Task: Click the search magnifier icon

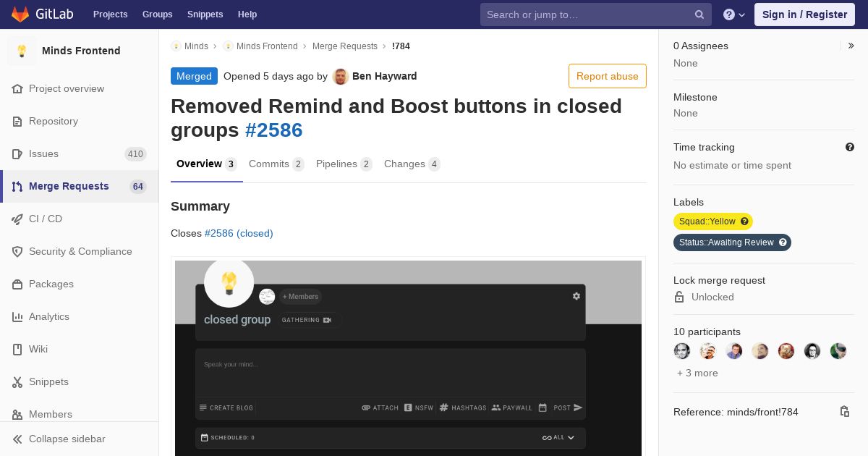Action: point(699,14)
